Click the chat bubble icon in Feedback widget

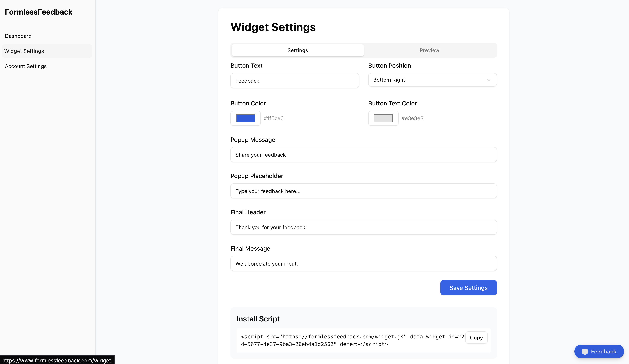585,352
